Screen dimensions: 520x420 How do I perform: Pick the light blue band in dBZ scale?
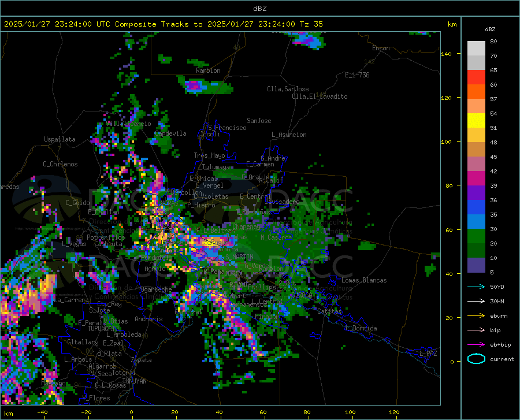coord(476,222)
